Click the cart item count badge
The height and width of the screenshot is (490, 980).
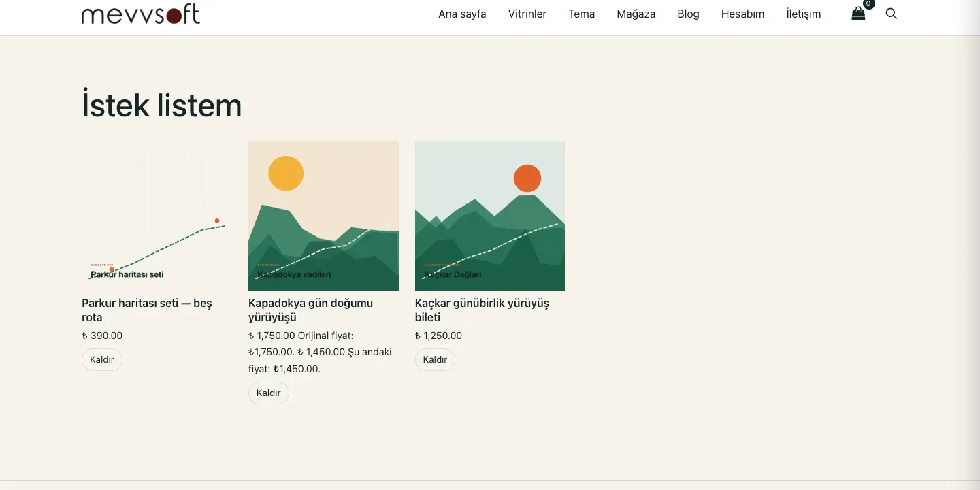pos(868,4)
